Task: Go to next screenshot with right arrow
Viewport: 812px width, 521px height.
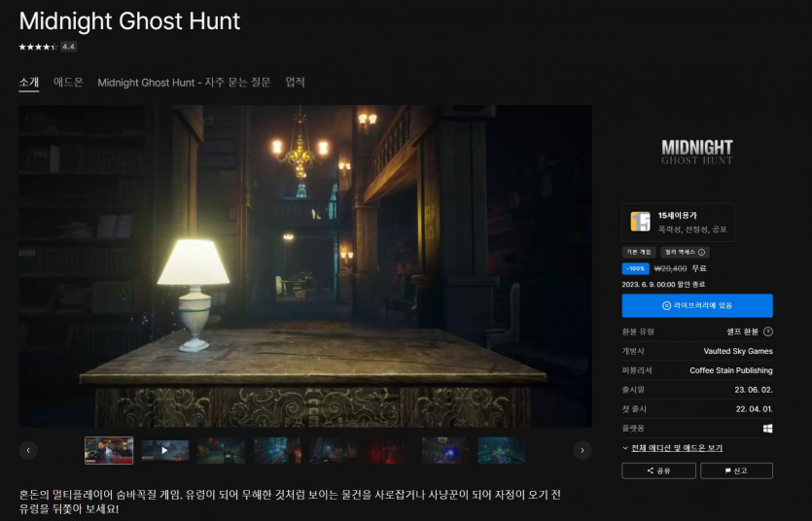Action: coord(583,450)
